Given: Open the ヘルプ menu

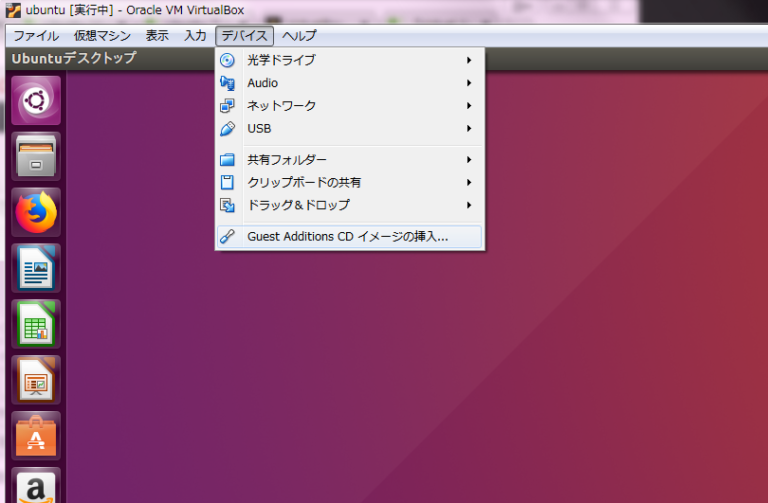Looking at the screenshot, I should pos(299,35).
